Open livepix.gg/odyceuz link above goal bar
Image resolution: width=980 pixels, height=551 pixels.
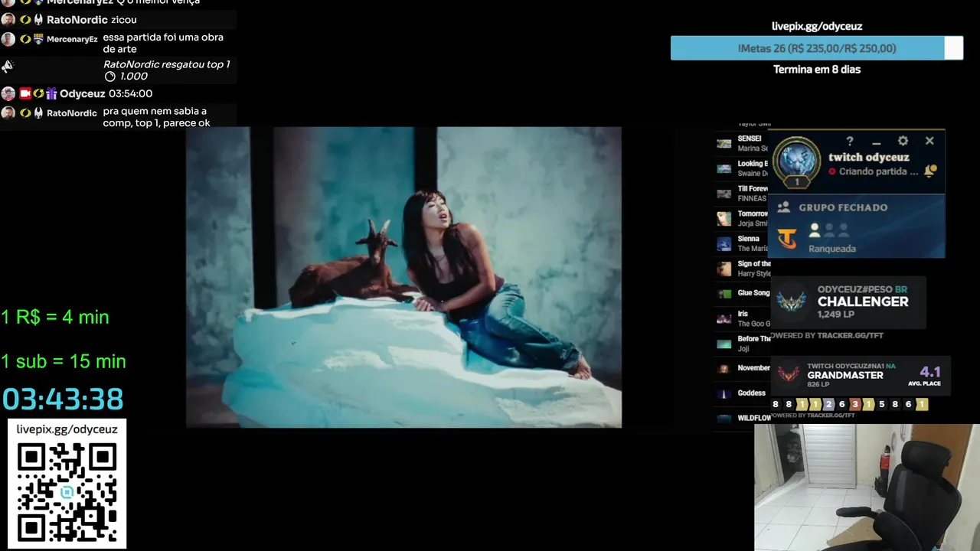click(x=817, y=26)
